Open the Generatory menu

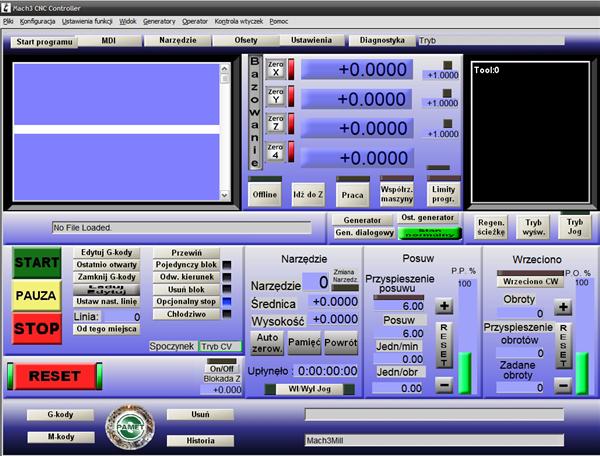click(159, 21)
